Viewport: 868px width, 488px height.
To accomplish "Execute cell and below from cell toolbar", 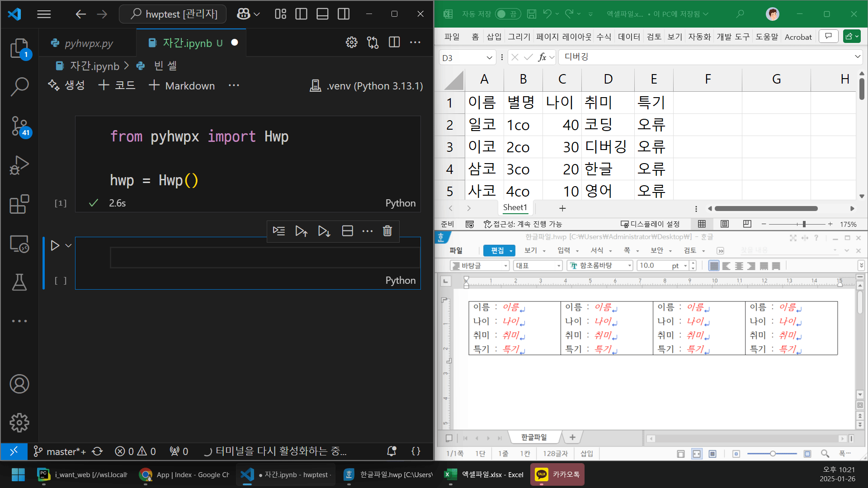I will click(x=324, y=231).
